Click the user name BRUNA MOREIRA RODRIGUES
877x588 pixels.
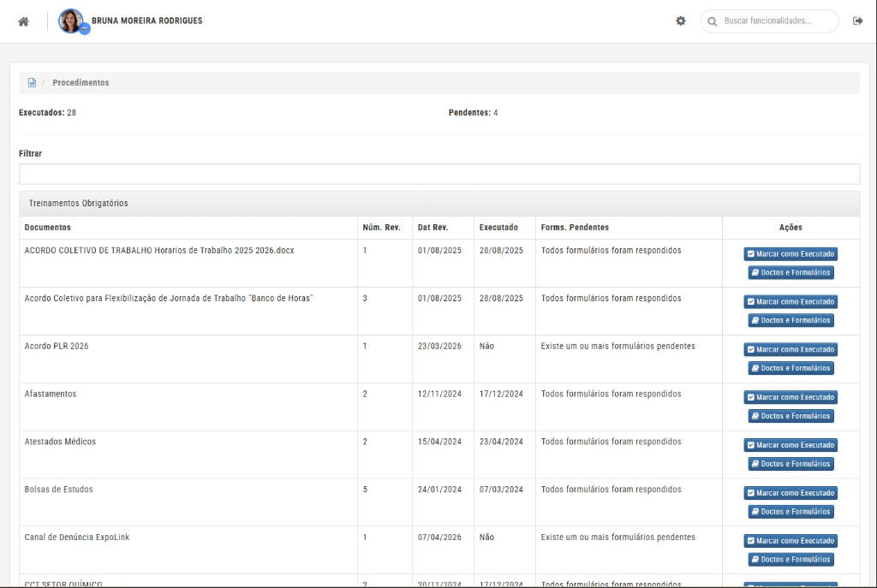pyautogui.click(x=147, y=21)
